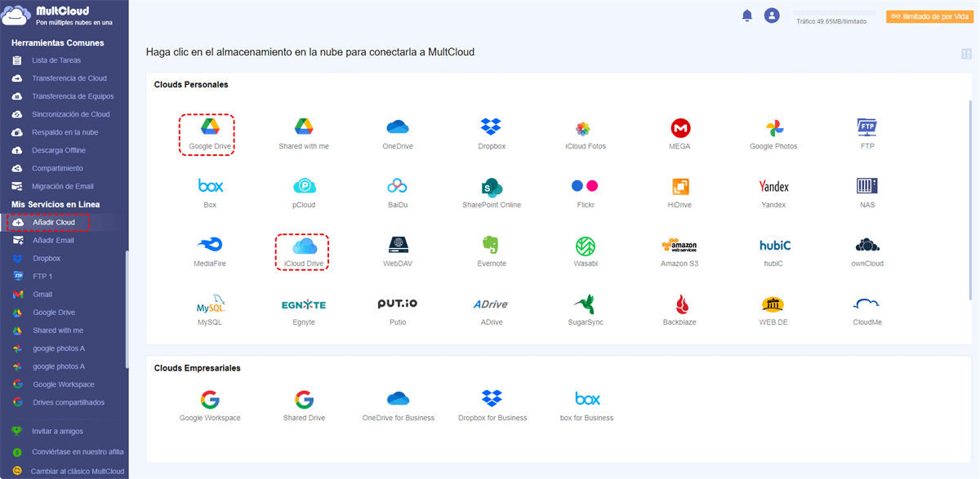Click Invitar a amigos link
This screenshot has width=980, height=479.
57,431
